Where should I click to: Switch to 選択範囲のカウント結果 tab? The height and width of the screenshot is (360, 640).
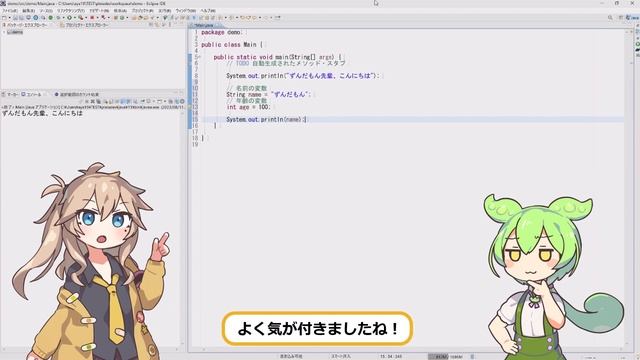point(77,94)
